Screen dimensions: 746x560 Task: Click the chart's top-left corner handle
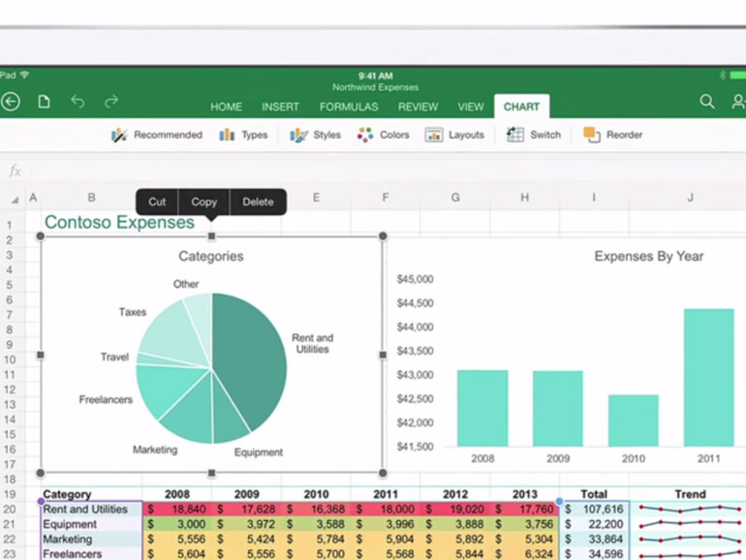[x=41, y=236]
